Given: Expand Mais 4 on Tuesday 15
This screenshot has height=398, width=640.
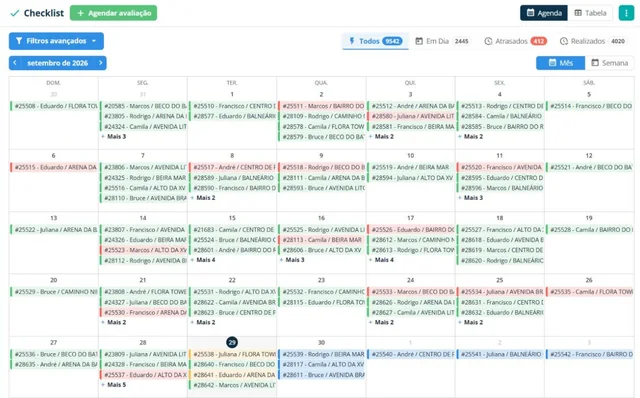Looking at the screenshot, I should tap(203, 260).
